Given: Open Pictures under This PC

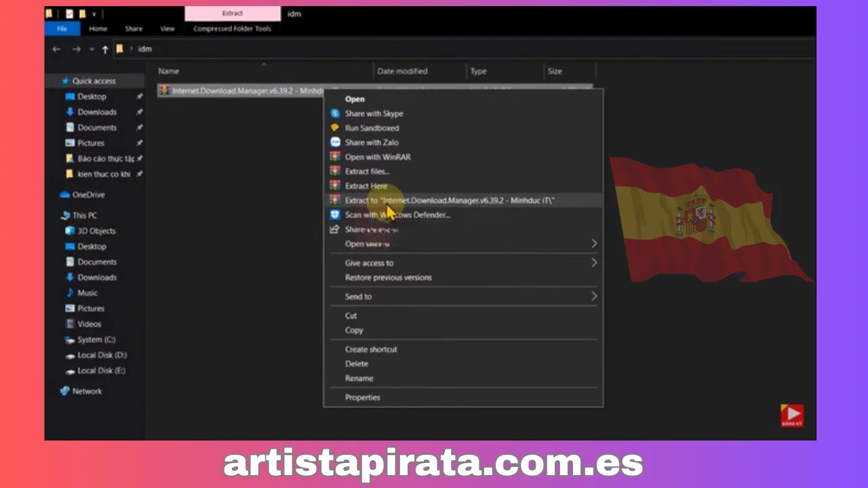Looking at the screenshot, I should [x=91, y=308].
